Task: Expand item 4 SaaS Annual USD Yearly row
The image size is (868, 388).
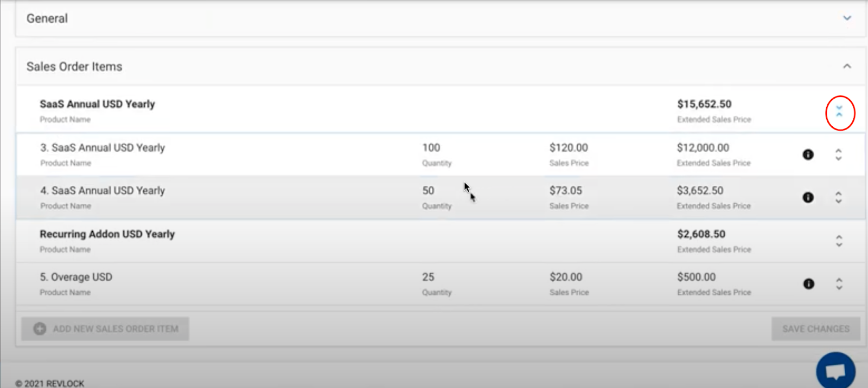Action: (839, 197)
